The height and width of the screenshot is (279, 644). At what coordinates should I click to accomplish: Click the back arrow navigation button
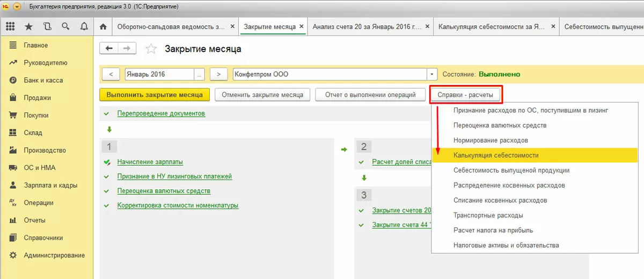tap(109, 48)
